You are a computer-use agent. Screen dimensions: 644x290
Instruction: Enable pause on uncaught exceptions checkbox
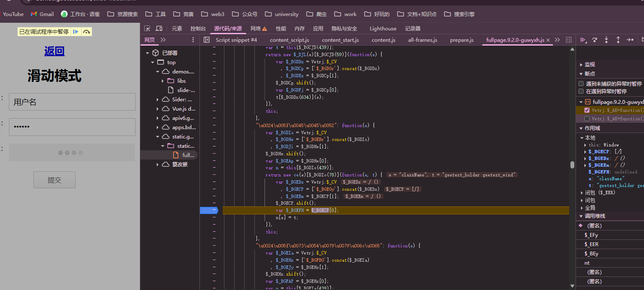(x=581, y=84)
